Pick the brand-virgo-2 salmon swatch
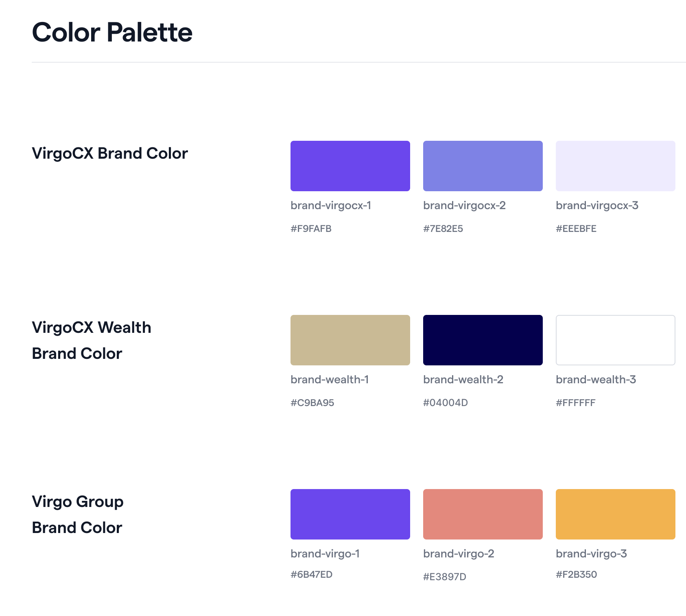 [x=483, y=514]
